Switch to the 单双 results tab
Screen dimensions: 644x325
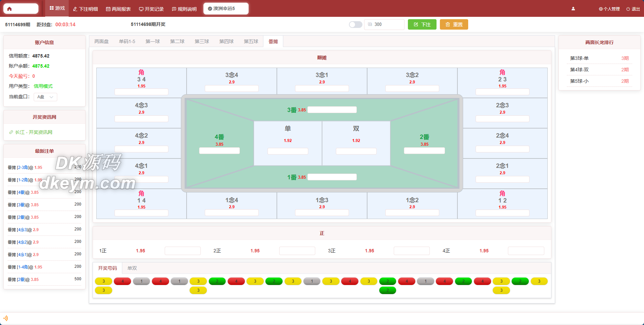(x=132, y=268)
